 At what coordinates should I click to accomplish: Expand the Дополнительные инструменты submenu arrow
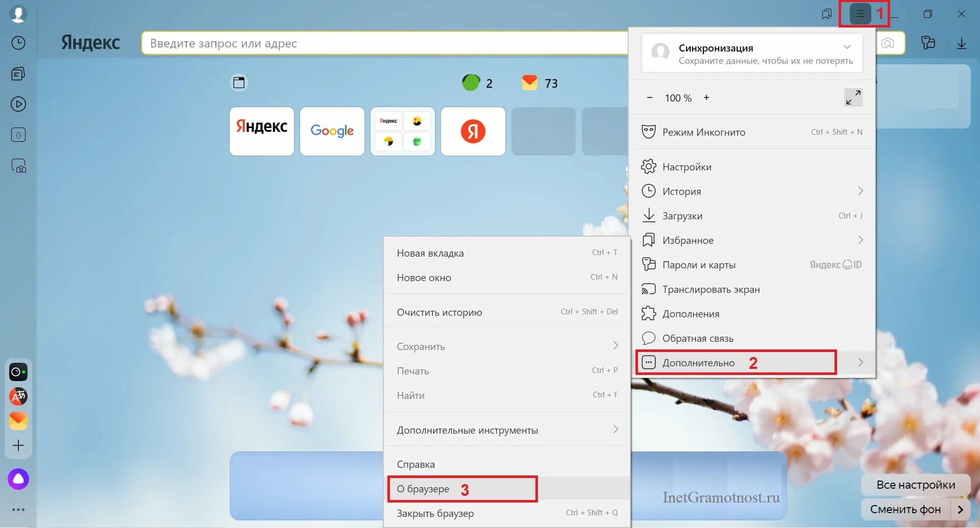(x=616, y=430)
